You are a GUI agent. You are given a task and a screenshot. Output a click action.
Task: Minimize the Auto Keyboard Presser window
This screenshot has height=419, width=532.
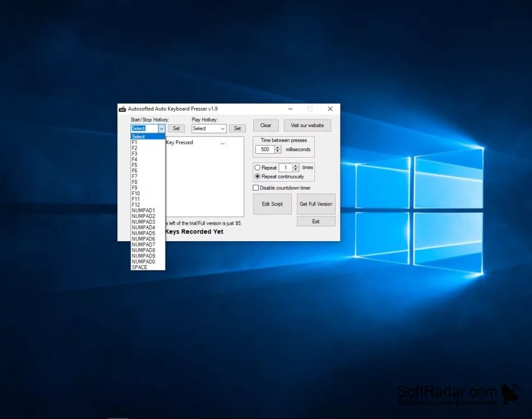pyautogui.click(x=290, y=109)
